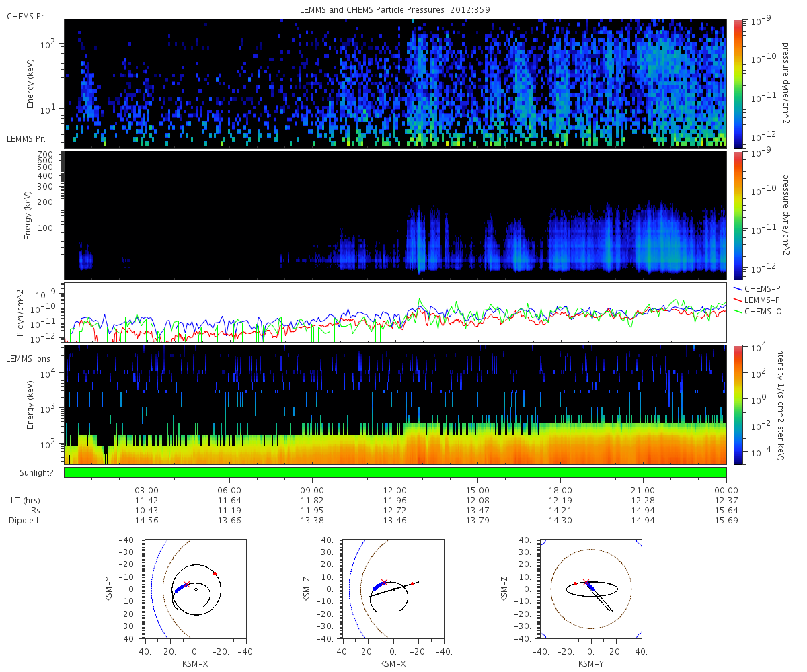
Task: Click the CHEMS pressure color bar
Action: (x=738, y=83)
